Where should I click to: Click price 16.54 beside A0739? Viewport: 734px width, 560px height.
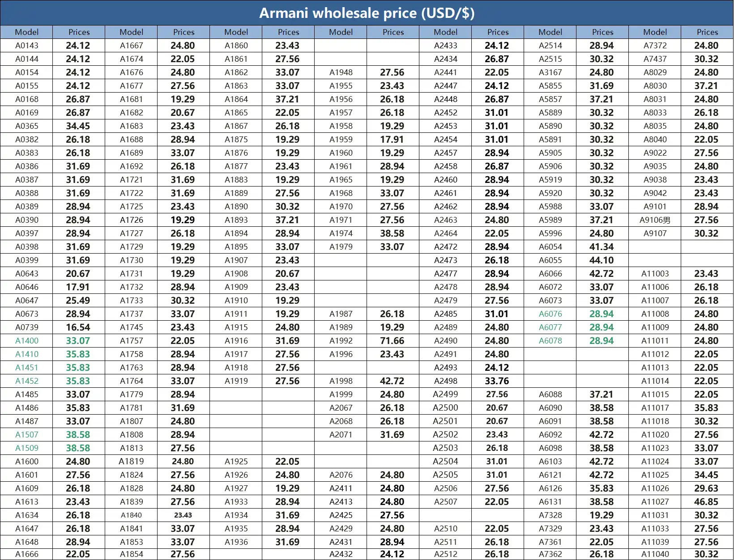(x=78, y=327)
